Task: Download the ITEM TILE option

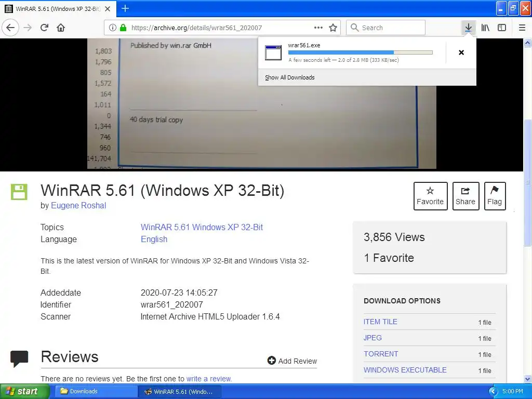Action: click(x=380, y=322)
